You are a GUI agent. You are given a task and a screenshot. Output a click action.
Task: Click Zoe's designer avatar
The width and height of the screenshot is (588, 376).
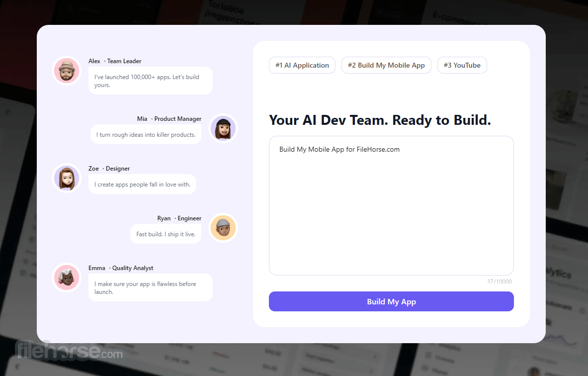67,178
